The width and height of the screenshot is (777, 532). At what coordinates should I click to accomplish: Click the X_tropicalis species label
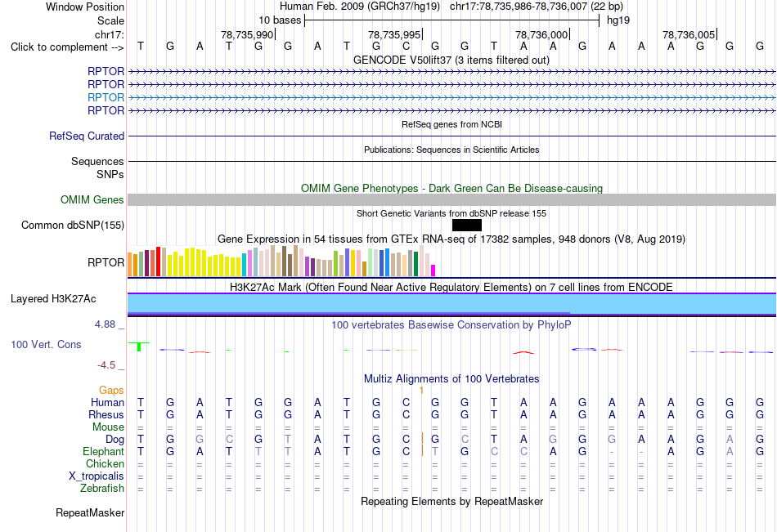pos(97,476)
